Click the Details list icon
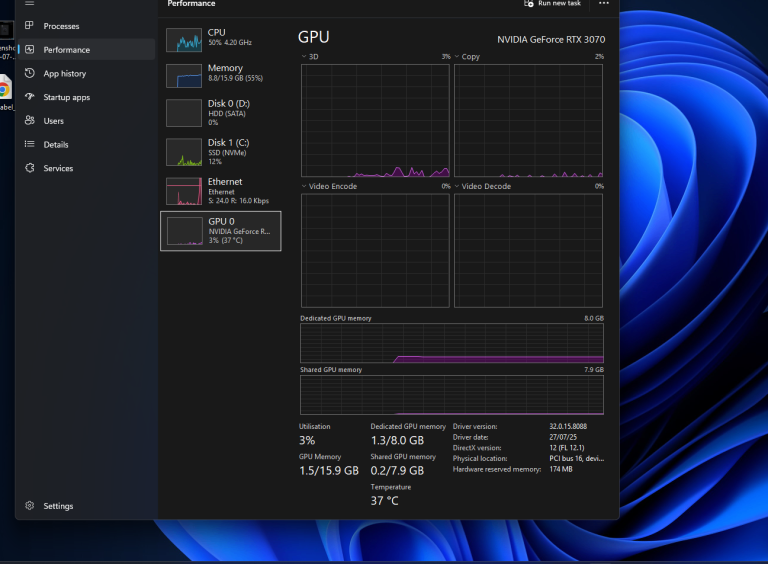Screen dimensions: 768x564 click(x=30, y=145)
